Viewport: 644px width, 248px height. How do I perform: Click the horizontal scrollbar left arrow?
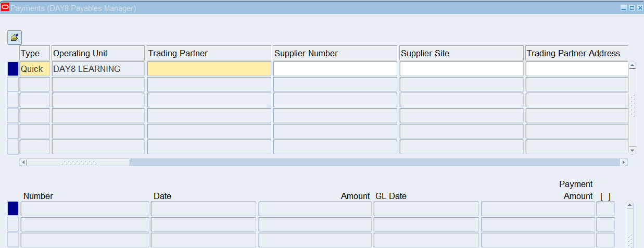pos(23,163)
